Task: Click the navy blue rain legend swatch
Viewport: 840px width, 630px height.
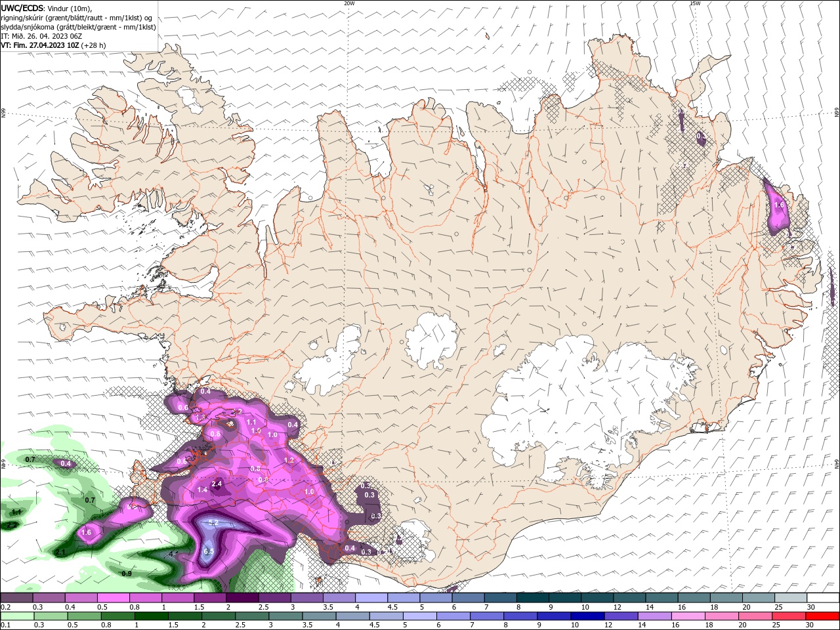Action: click(587, 616)
